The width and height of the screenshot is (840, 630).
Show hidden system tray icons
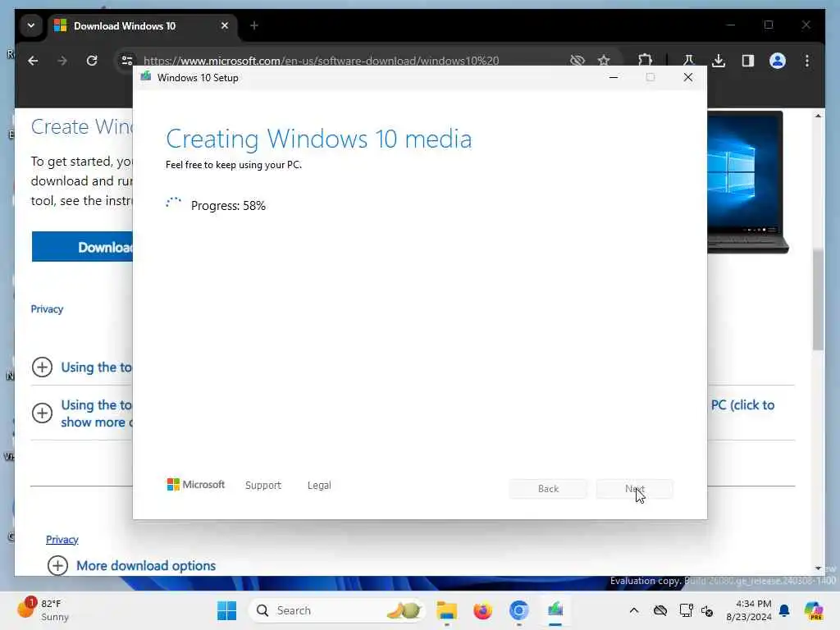634,610
